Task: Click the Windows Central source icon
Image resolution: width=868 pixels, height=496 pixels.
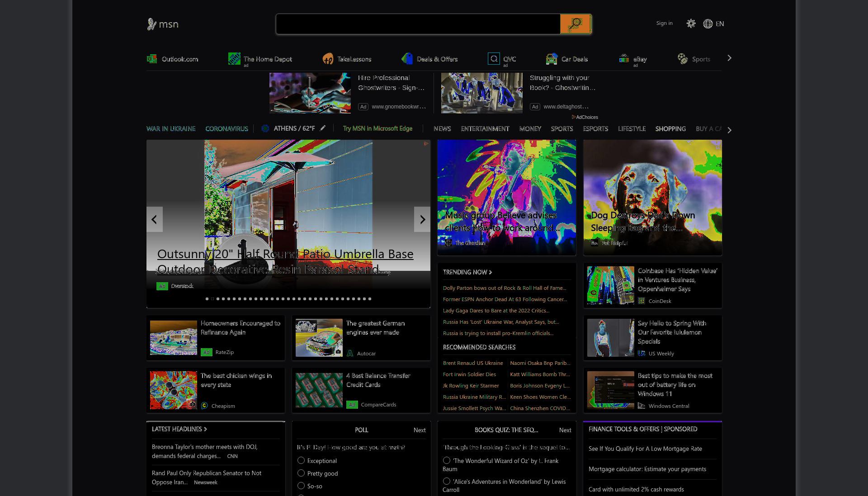Action: [642, 406]
